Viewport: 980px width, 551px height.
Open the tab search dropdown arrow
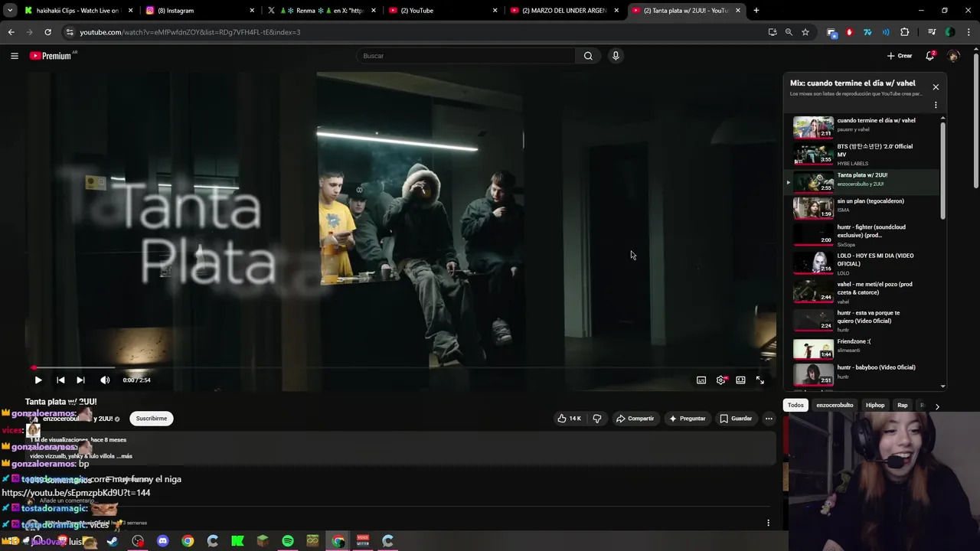pyautogui.click(x=10, y=11)
